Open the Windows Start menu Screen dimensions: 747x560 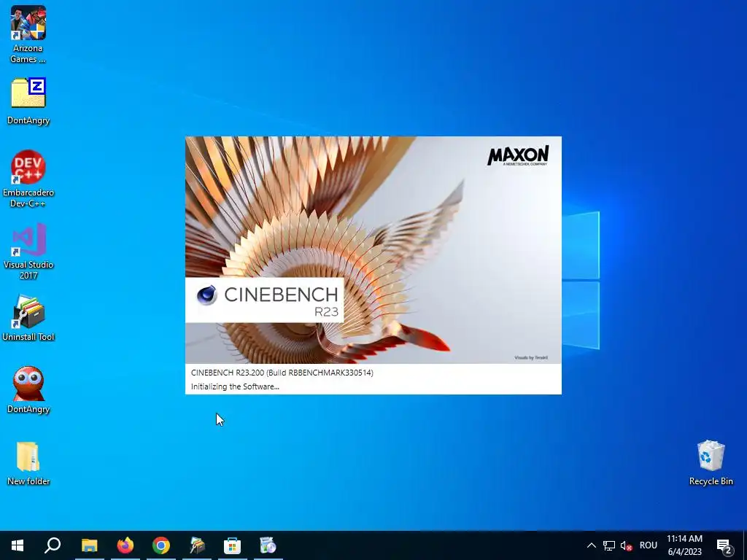pyautogui.click(x=18, y=545)
